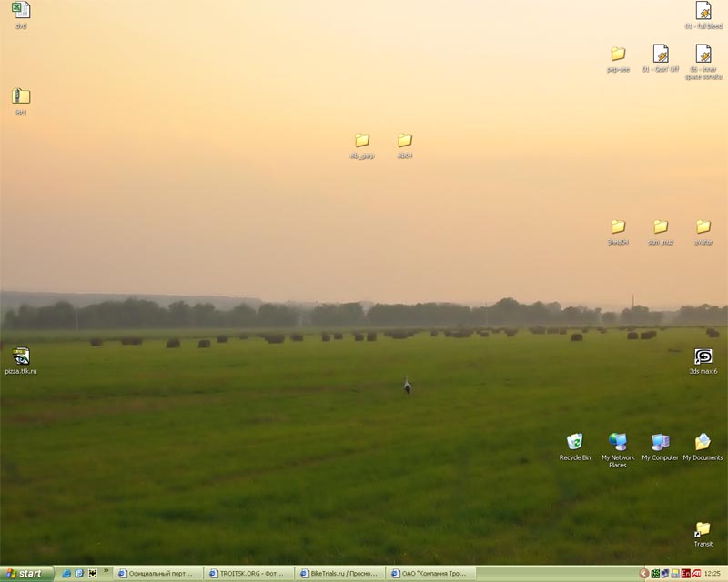Select the 3ds max 6 desktop shortcut
The image size is (728, 582).
(x=703, y=357)
